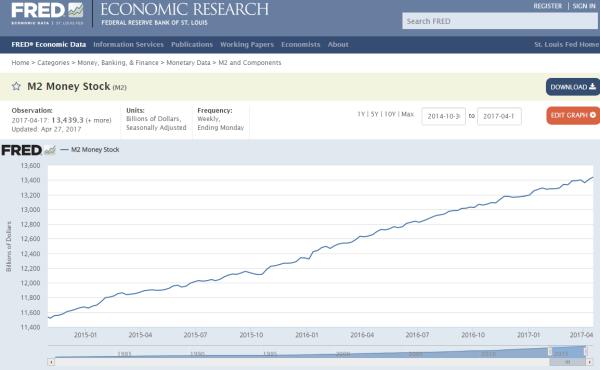Open the Monetary Data breadcrumb
The height and width of the screenshot is (370, 600).
[x=188, y=62]
